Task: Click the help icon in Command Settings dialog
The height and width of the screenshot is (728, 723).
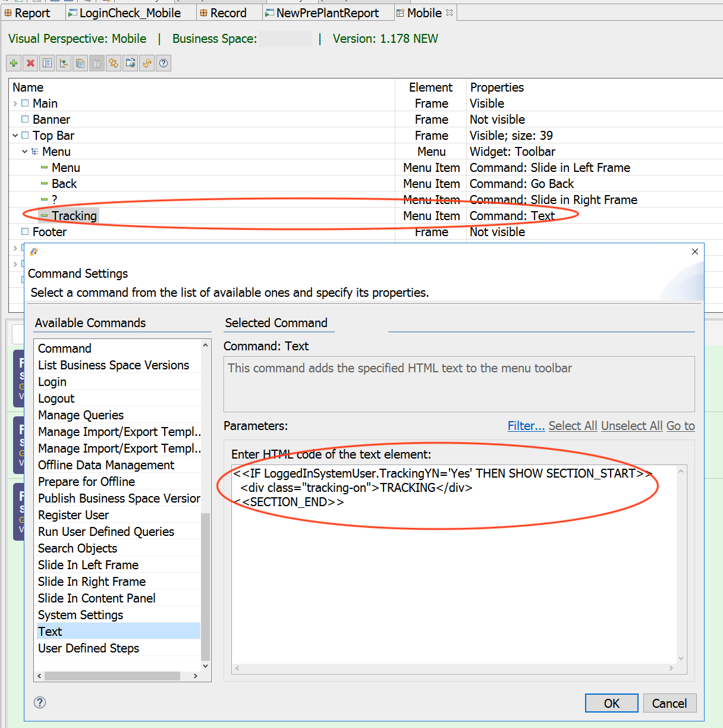Action: tap(40, 702)
